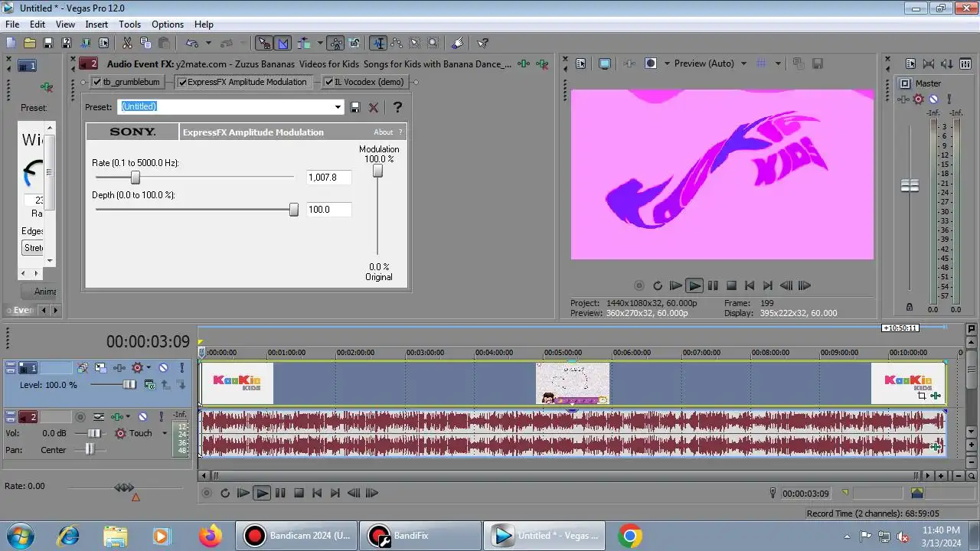Click the Modulation vertical slider handle
Image resolution: width=980 pixels, height=551 pixels.
[x=377, y=171]
